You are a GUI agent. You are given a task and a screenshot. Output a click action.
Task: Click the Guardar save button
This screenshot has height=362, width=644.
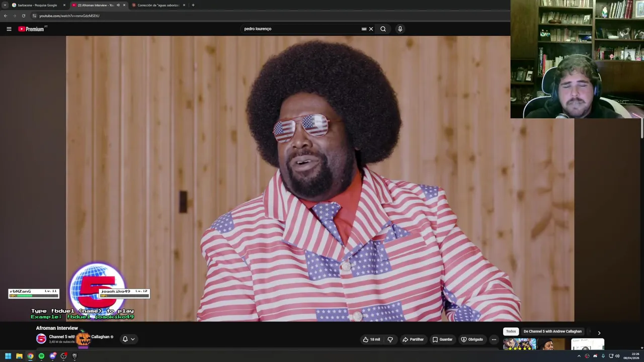click(x=443, y=339)
